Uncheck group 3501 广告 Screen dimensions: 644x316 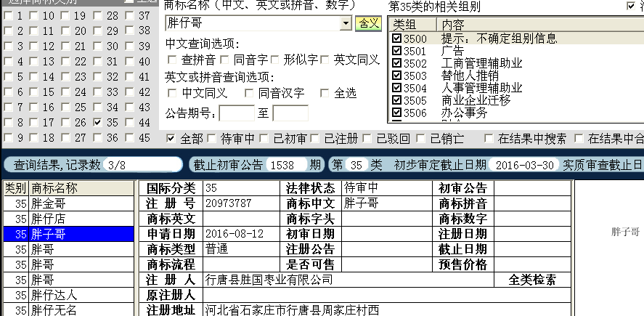[x=396, y=51]
